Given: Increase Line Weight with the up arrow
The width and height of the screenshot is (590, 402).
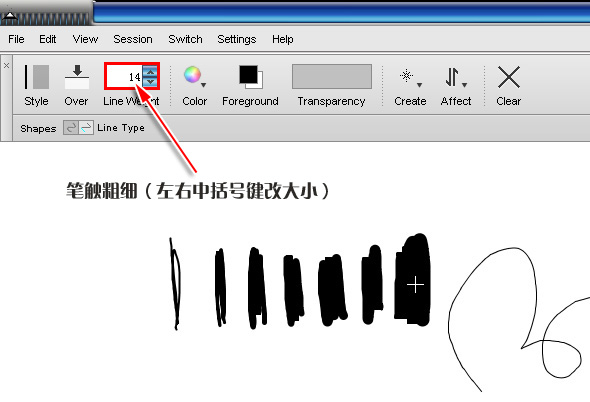Looking at the screenshot, I should pos(151,71).
